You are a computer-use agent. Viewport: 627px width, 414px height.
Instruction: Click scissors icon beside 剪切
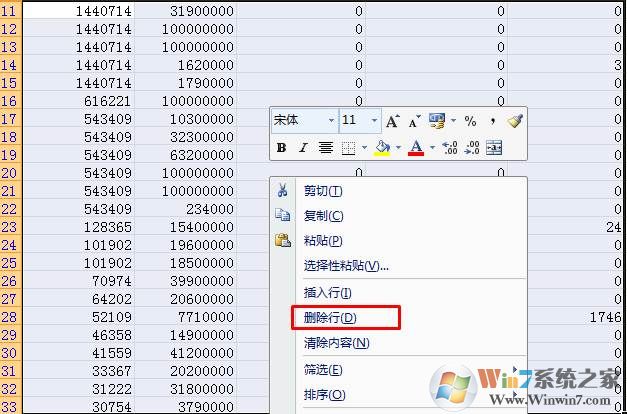coord(282,190)
